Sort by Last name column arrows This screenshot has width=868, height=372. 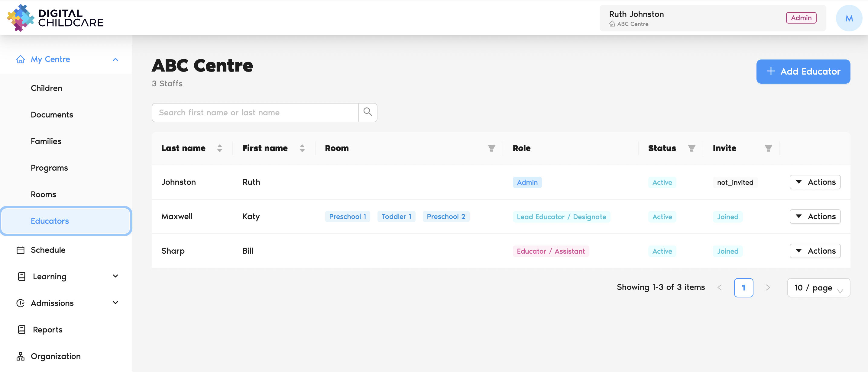220,148
